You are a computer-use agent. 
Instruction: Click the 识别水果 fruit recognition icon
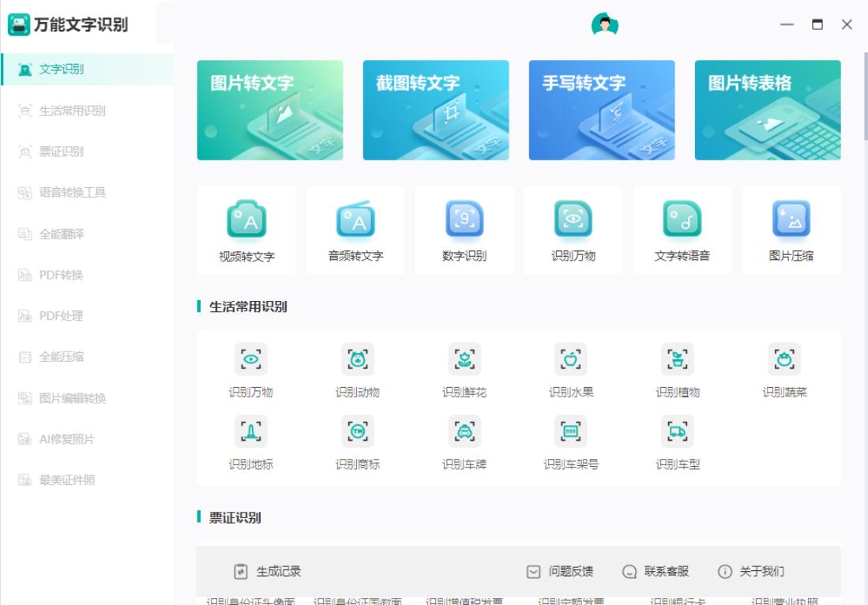571,358
